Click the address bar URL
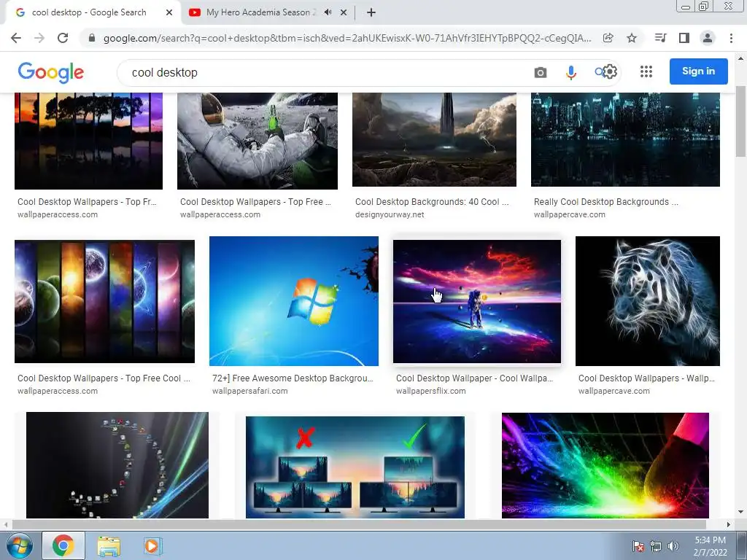Viewport: 747px width, 560px height. [x=347, y=38]
